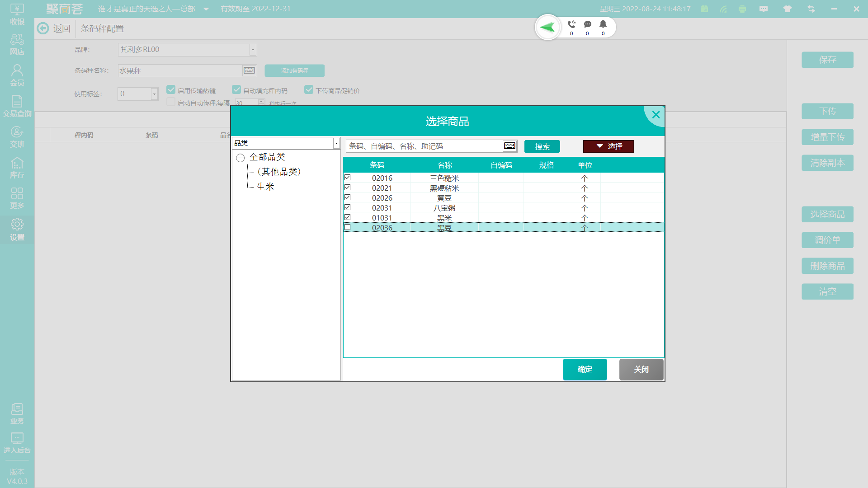Click the 保存 save button
This screenshot has width=868, height=488.
(x=827, y=60)
